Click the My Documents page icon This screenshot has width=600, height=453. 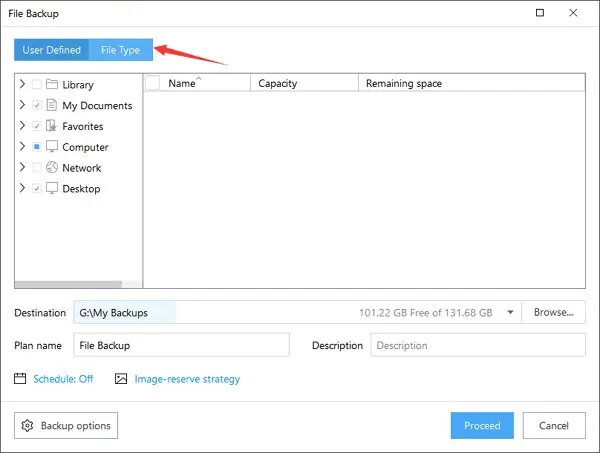pyautogui.click(x=52, y=105)
